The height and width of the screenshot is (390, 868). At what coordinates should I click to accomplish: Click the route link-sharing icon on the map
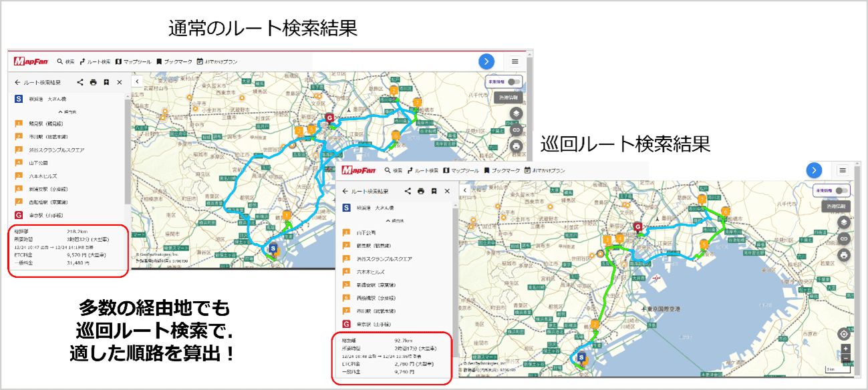[517, 130]
